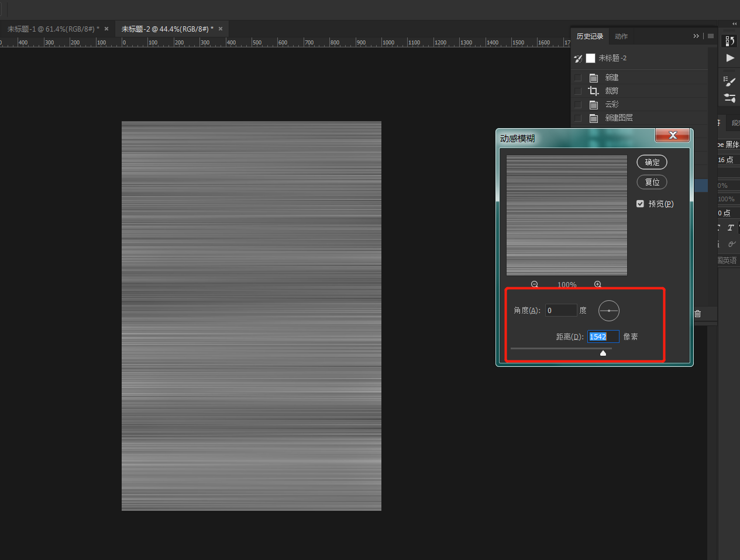Image resolution: width=740 pixels, height=560 pixels.
Task: Click the collapse arrows above right dock
Action: (x=735, y=24)
